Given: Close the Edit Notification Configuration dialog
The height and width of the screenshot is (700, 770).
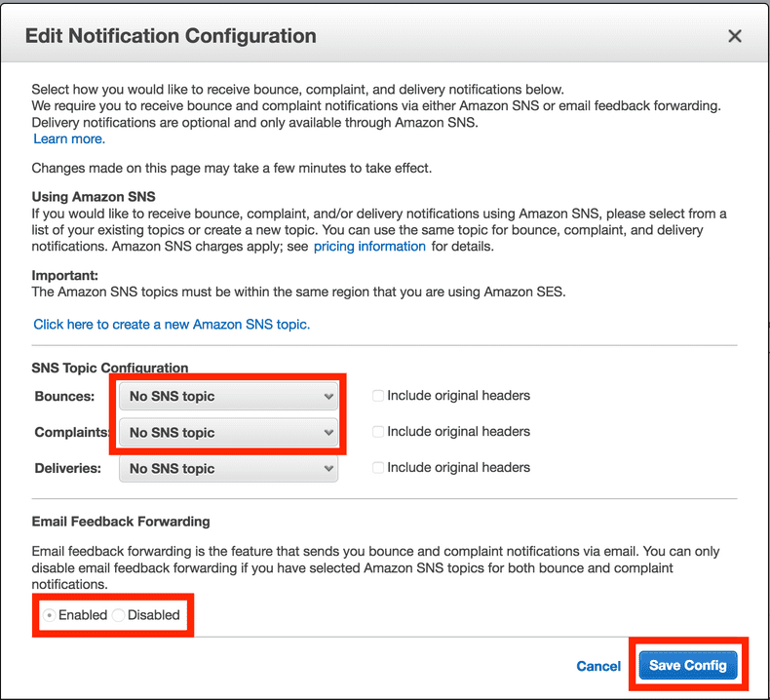Looking at the screenshot, I should point(735,36).
